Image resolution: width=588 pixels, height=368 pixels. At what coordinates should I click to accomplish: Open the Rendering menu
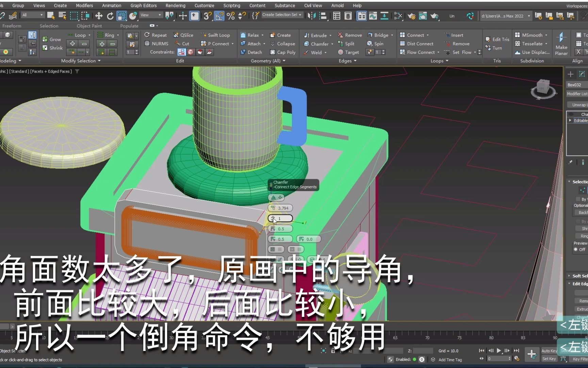[175, 5]
